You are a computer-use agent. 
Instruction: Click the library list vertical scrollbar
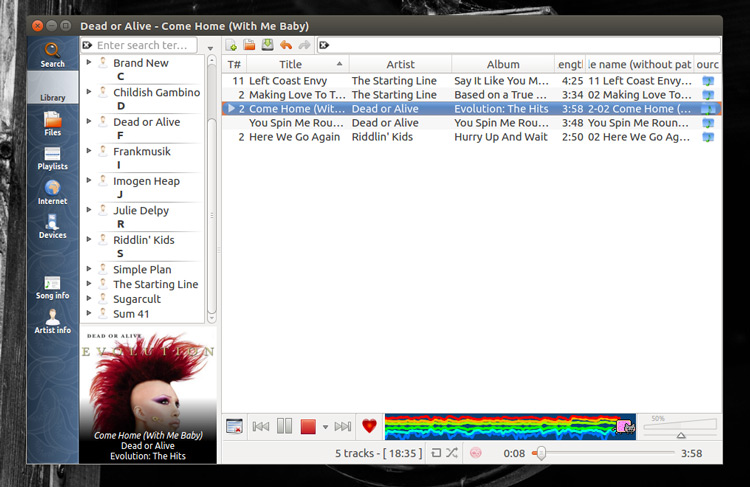(x=211, y=189)
